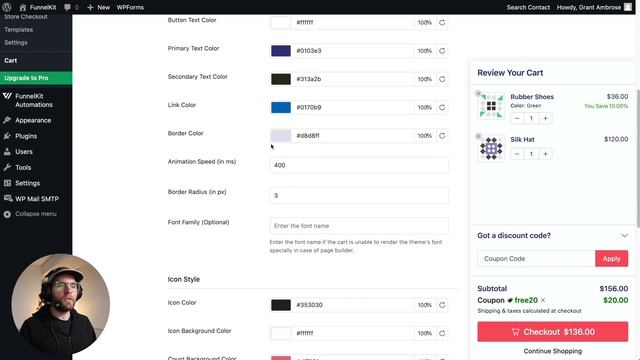Click the Border Radius field
Image resolution: width=640 pixels, height=360 pixels.
pos(359,196)
